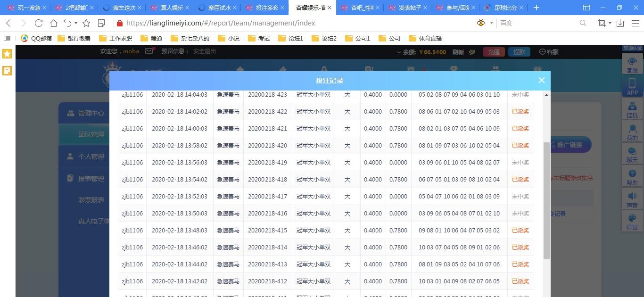Click 刷新 to refresh balance

pos(458,52)
